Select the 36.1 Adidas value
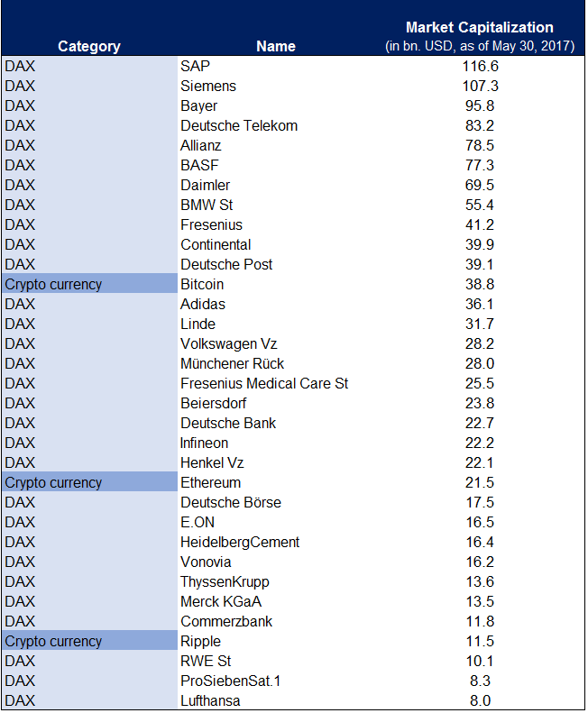The height and width of the screenshot is (713, 588). tap(480, 304)
